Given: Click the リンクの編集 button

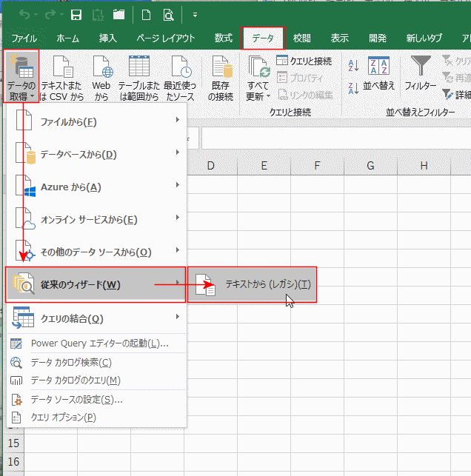Looking at the screenshot, I should coord(305,95).
